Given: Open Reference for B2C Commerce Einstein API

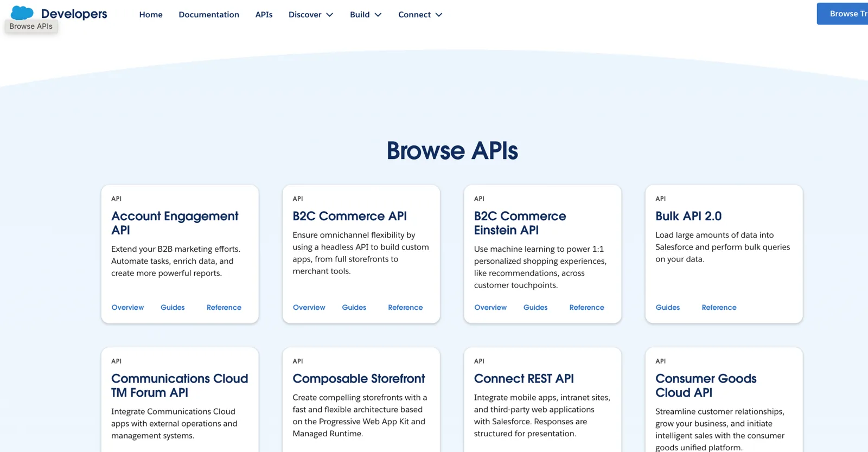Looking at the screenshot, I should (586, 307).
